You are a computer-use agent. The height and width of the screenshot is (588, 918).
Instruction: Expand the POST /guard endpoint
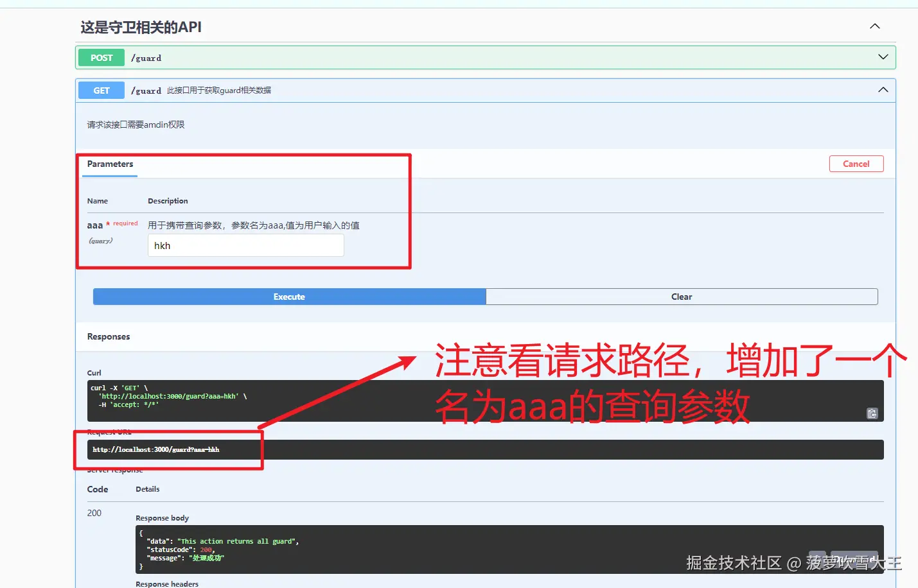883,56
